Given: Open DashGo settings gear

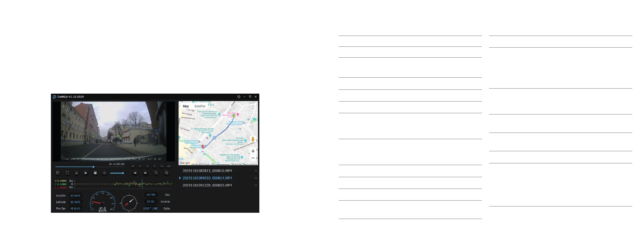Looking at the screenshot, I should coord(239,97).
